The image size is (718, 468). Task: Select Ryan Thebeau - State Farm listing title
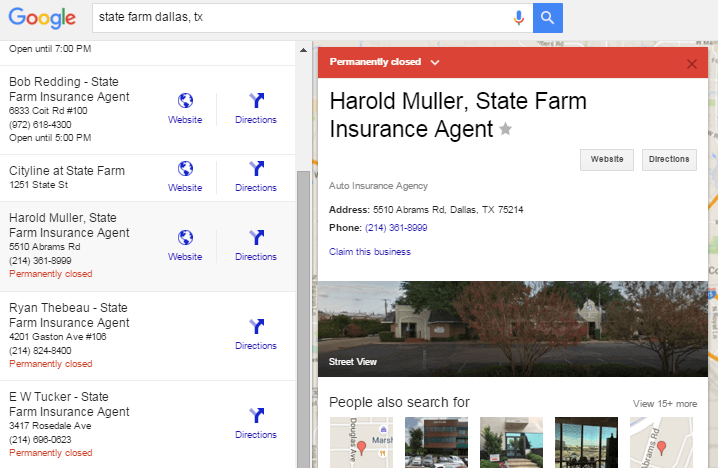[69, 315]
